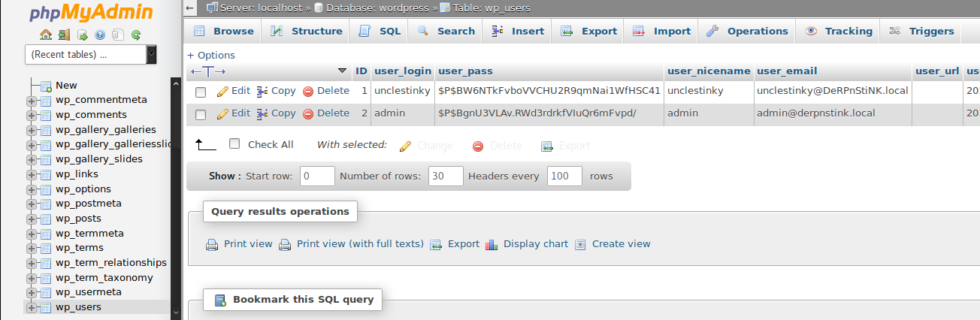Click the wp_links table icon
The image size is (980, 320).
tap(45, 174)
